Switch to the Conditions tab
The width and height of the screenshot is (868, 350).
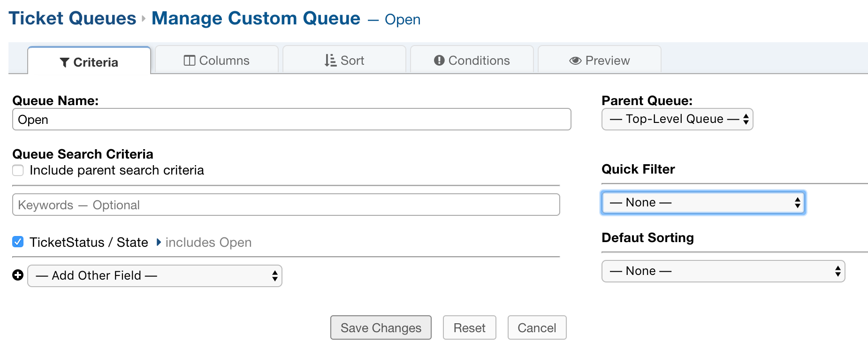[x=472, y=61]
